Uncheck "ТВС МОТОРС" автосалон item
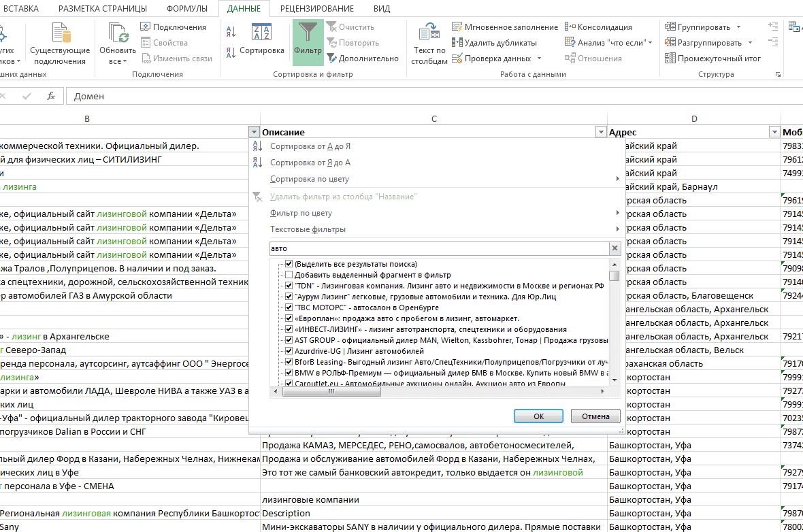803x532 pixels. (289, 307)
